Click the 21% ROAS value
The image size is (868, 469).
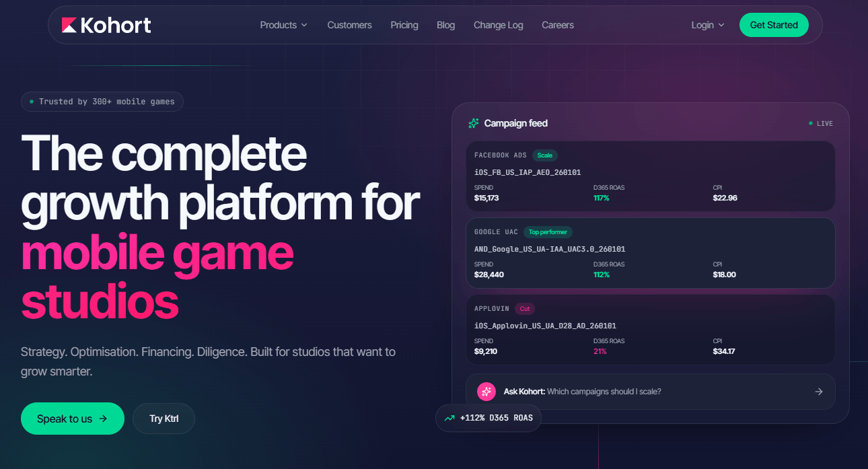[600, 351]
